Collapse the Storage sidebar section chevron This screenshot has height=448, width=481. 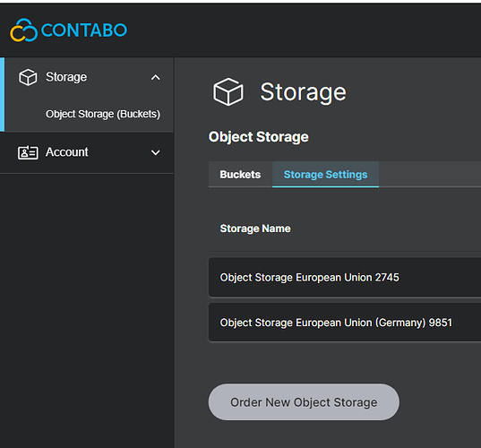click(156, 77)
